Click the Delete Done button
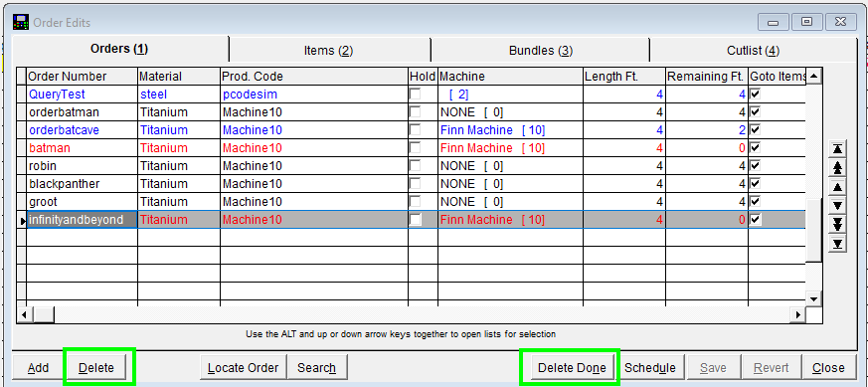The height and width of the screenshot is (387, 868). (572, 368)
